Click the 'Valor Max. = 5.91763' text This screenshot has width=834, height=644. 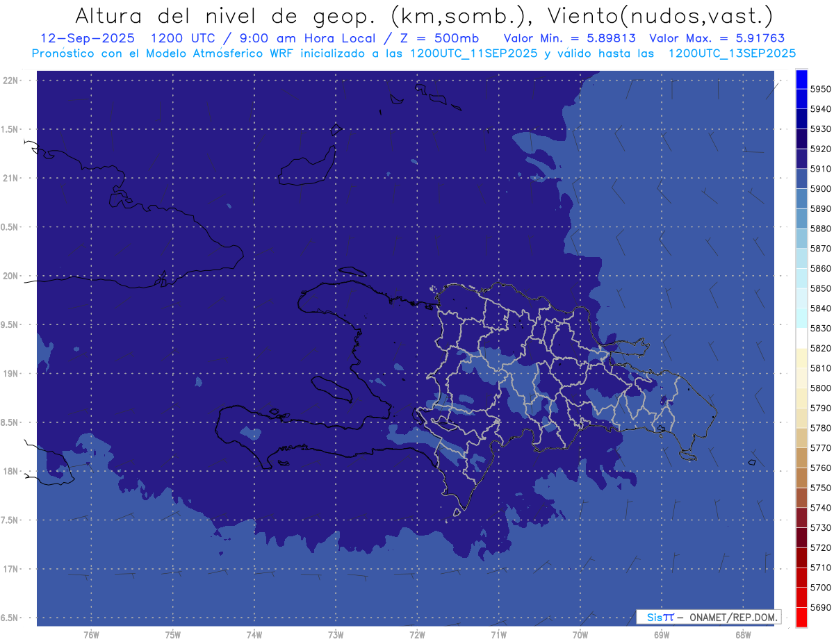pos(717,38)
